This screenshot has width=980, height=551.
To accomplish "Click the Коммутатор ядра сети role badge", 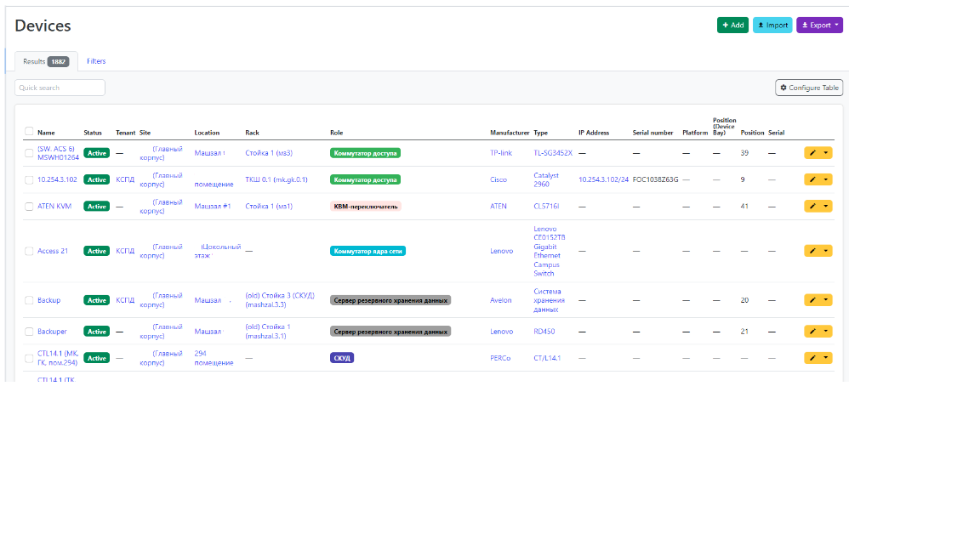I will [367, 251].
